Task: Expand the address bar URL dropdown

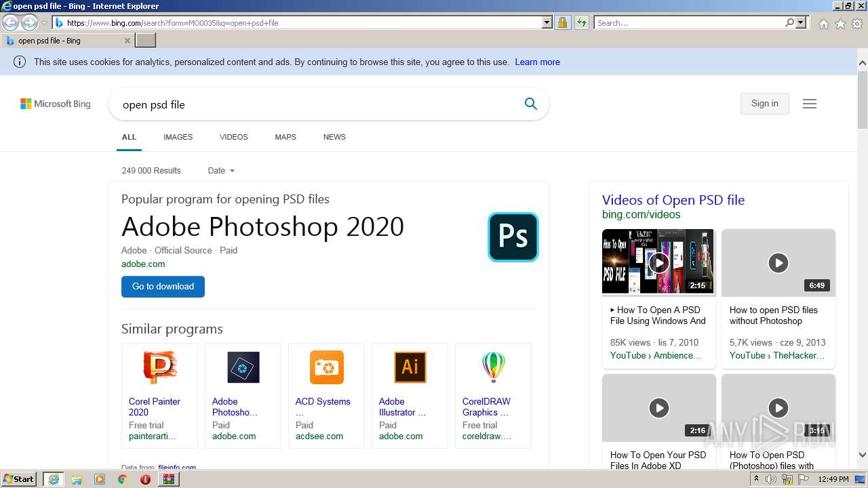Action: click(x=547, y=22)
